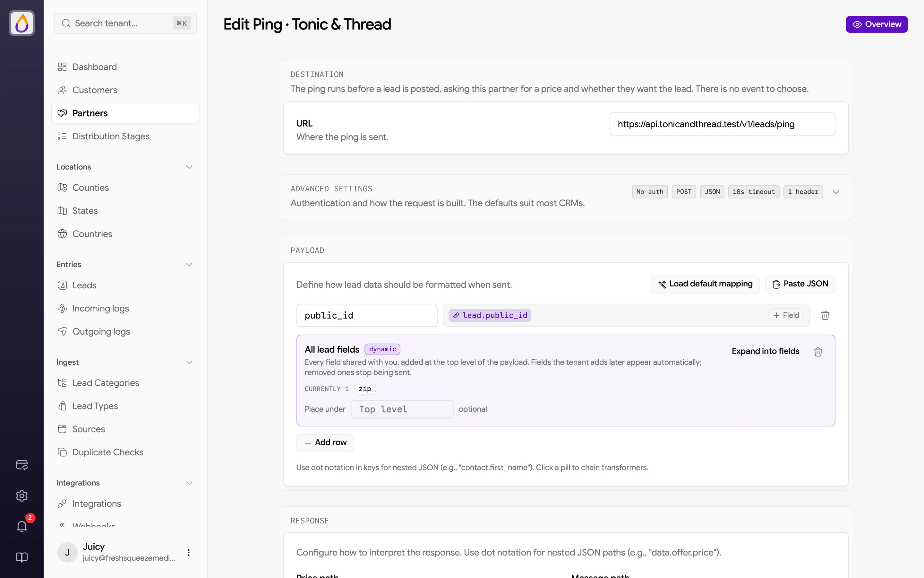Click the search magnifier icon
The image size is (924, 578).
66,23
